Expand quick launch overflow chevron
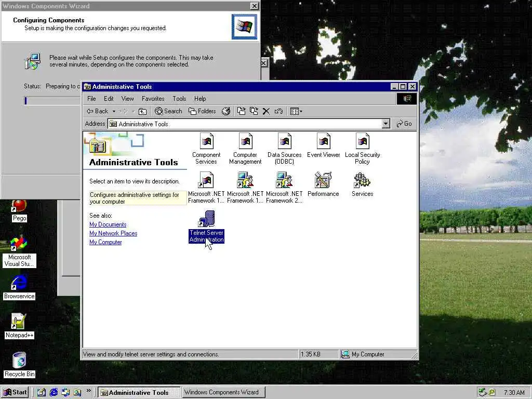This screenshot has width=532, height=399. 88,391
